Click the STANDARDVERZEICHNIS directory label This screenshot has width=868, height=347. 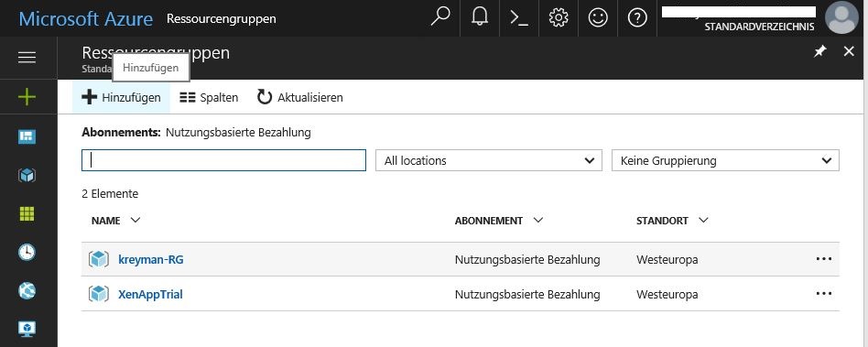[759, 27]
